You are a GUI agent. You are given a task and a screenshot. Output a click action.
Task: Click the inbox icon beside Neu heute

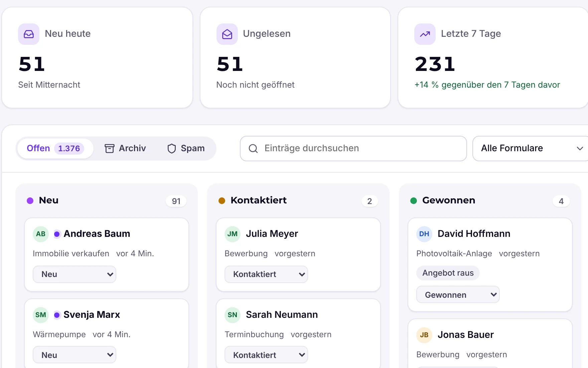tap(29, 34)
